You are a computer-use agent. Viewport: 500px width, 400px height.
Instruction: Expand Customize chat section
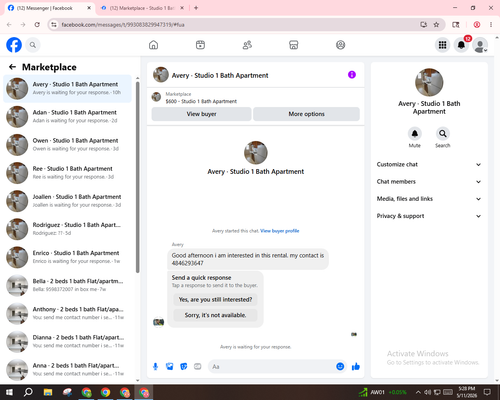[x=429, y=164]
